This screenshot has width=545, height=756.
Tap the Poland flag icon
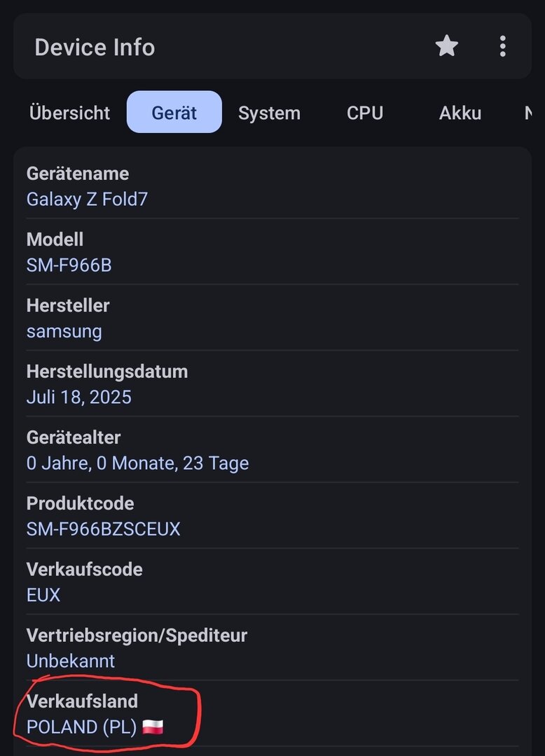point(153,727)
